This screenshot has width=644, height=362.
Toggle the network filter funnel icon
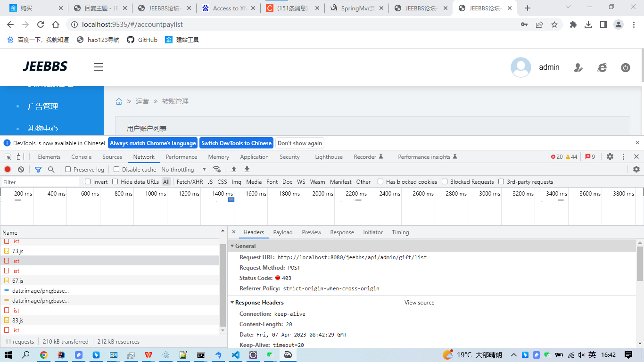tap(38, 169)
